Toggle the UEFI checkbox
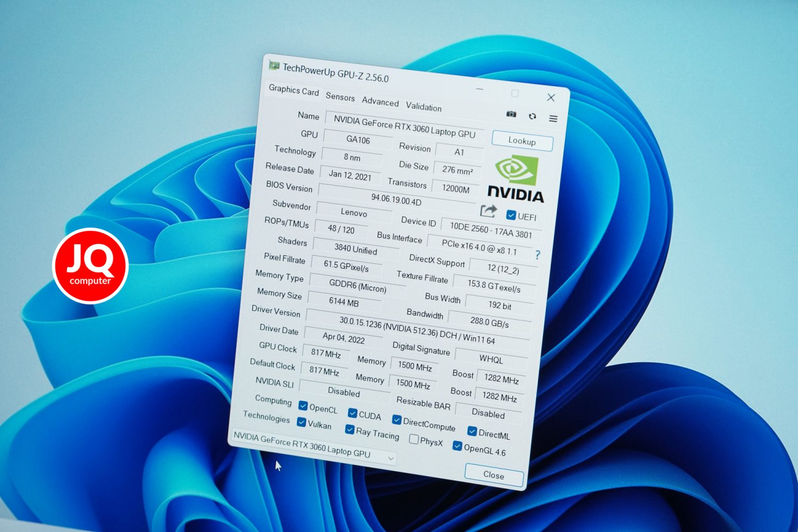Screen dimensions: 798x532 511,215
